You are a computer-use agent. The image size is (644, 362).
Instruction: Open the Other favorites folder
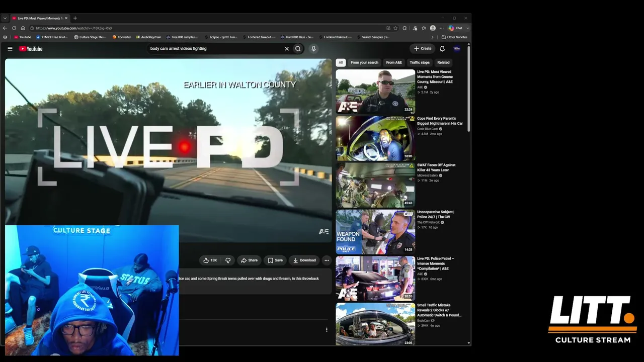tap(454, 37)
